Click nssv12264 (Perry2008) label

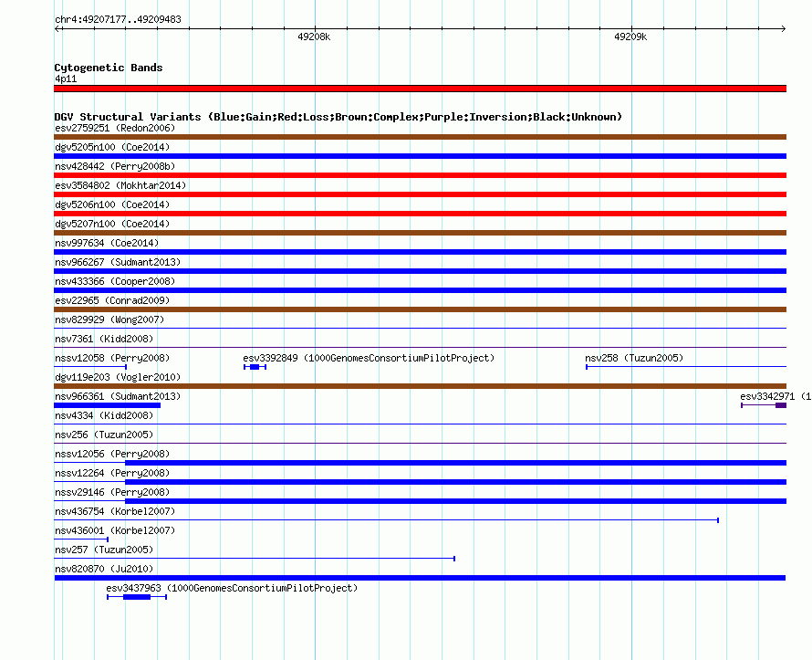[112, 473]
